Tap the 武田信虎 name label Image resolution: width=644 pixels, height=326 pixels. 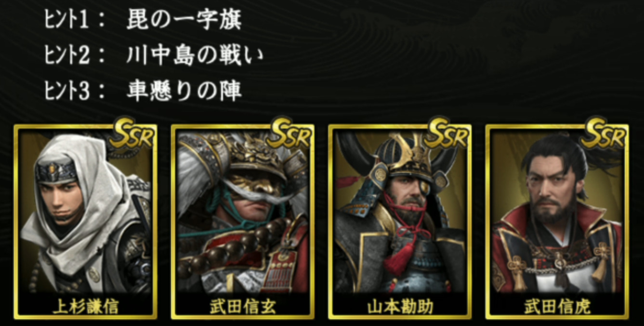557,306
